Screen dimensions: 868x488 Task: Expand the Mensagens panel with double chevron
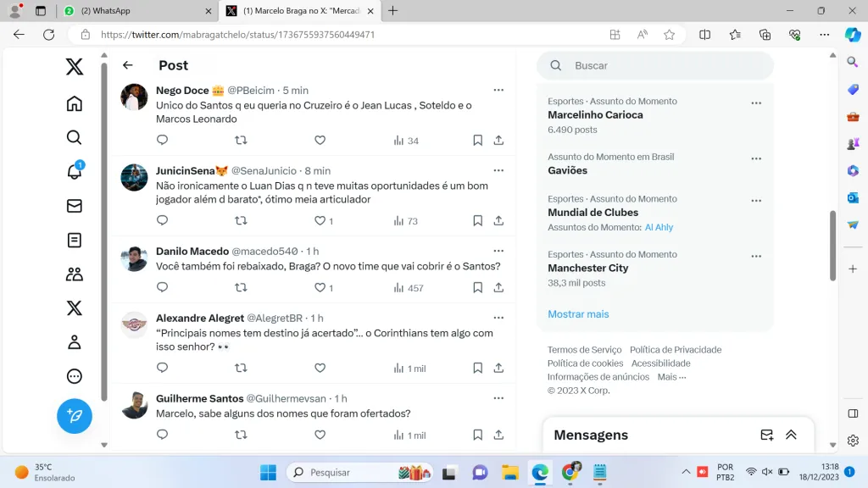click(791, 435)
